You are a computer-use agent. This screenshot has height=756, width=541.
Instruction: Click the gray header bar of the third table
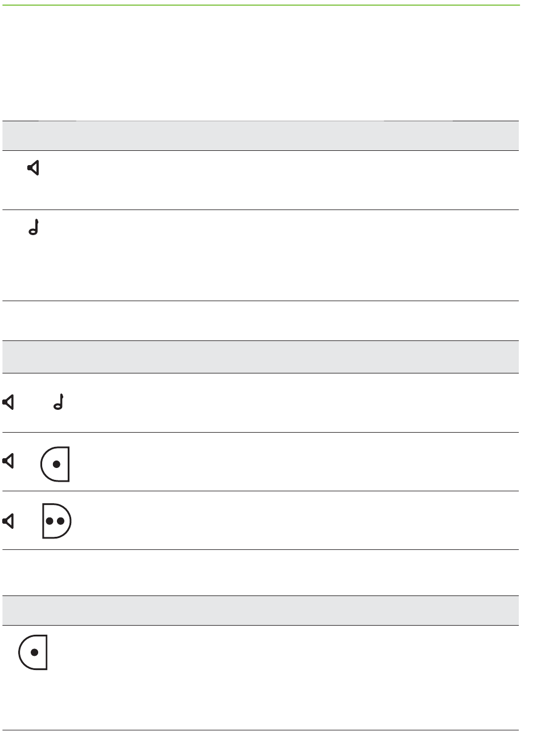[260, 610]
